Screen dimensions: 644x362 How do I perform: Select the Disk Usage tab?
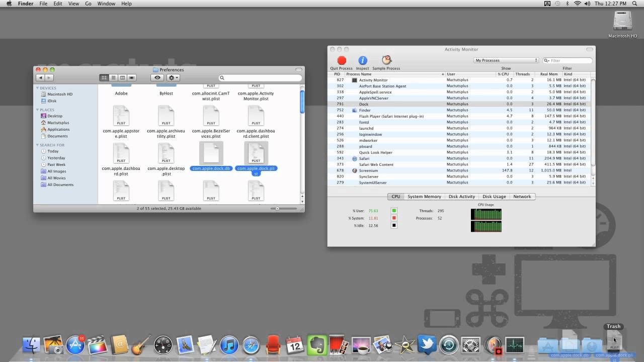point(494,197)
